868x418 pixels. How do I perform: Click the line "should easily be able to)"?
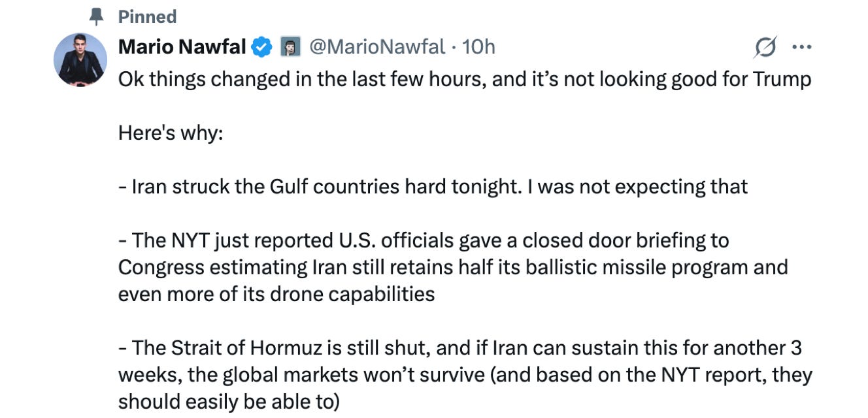click(x=229, y=401)
